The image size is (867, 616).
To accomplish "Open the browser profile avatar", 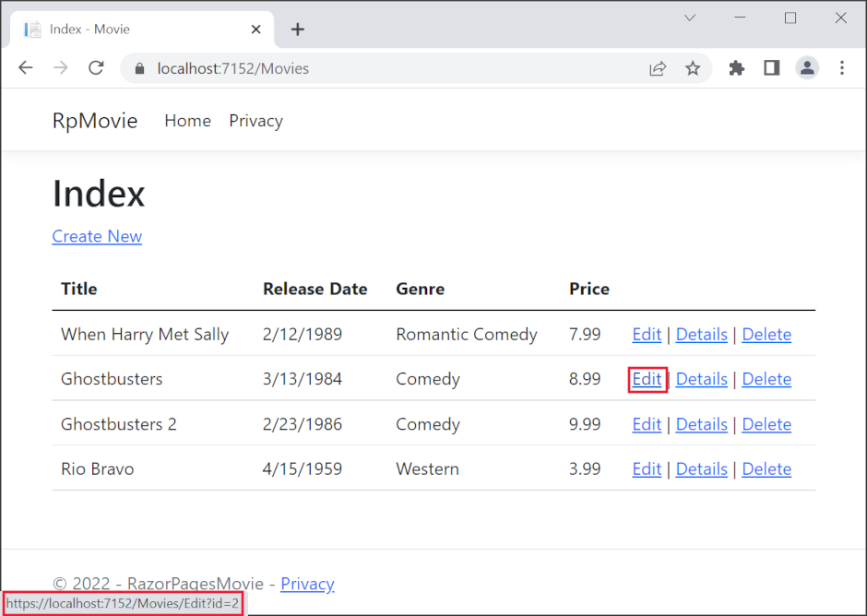I will tap(807, 67).
